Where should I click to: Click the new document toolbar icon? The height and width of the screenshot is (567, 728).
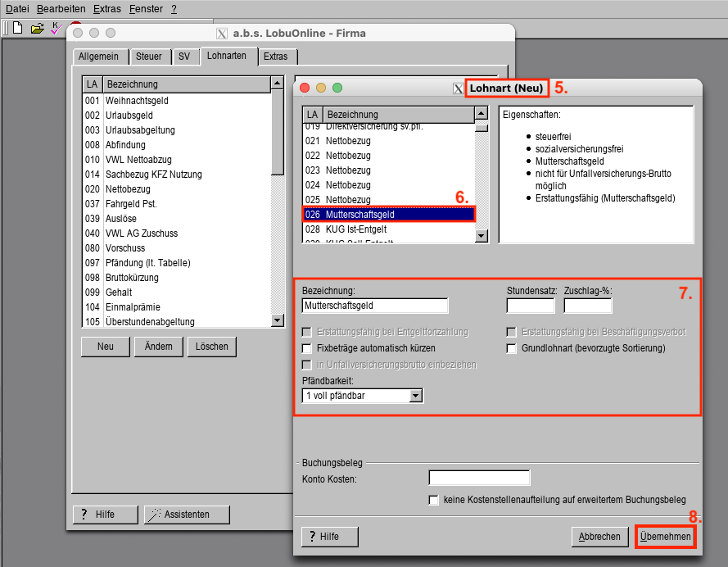pyautogui.click(x=16, y=28)
